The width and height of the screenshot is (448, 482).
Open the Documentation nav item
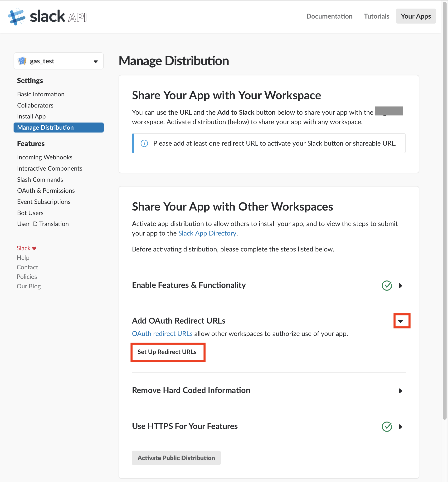pos(329,16)
